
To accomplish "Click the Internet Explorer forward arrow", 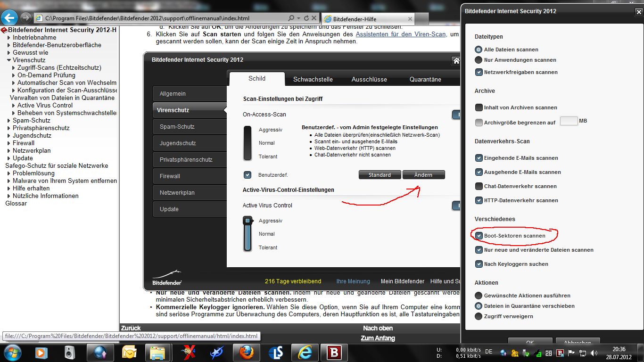I will click(x=26, y=18).
